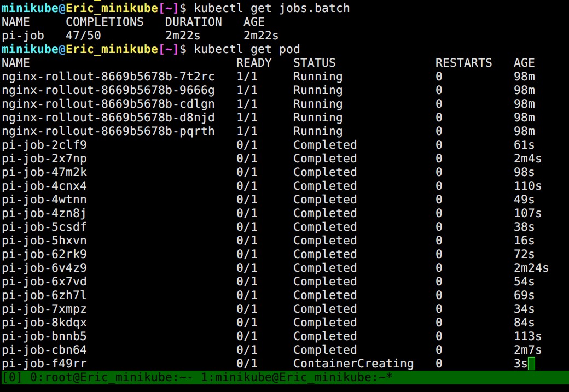Click the age value 107s for pi-job-4zn8j
The height and width of the screenshot is (392, 569).
pos(527,213)
